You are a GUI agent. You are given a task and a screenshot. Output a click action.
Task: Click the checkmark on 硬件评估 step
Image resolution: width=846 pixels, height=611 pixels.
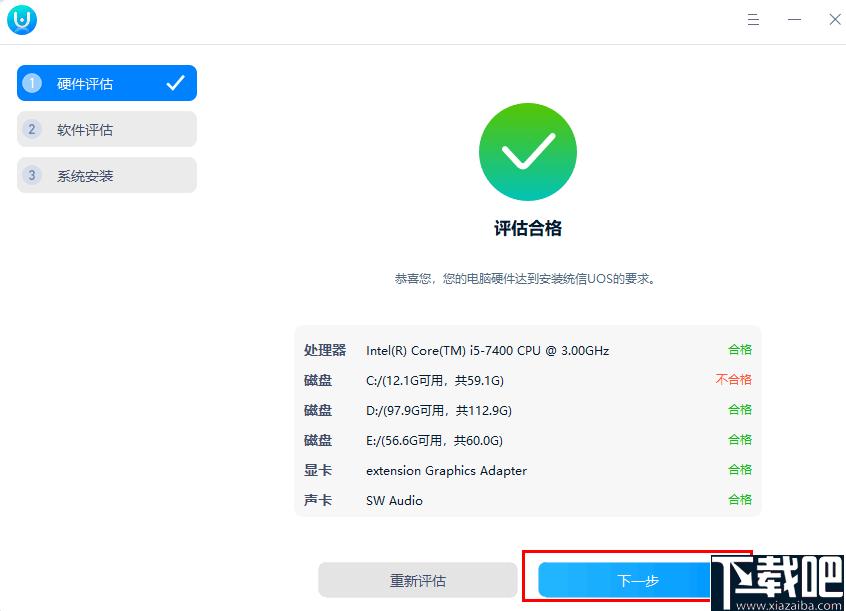coord(175,83)
